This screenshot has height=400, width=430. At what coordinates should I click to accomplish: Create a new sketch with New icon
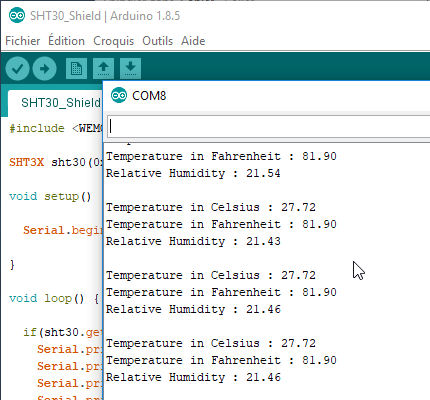76,69
